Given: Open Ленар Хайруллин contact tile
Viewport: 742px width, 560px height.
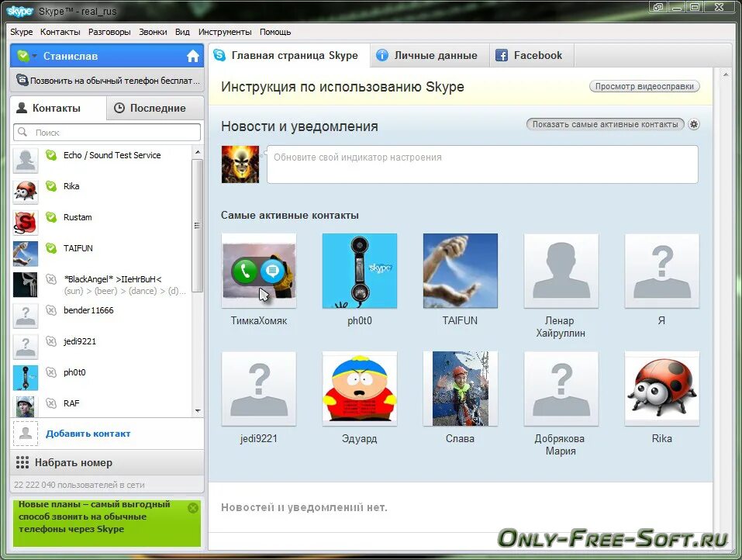Looking at the screenshot, I should point(561,271).
